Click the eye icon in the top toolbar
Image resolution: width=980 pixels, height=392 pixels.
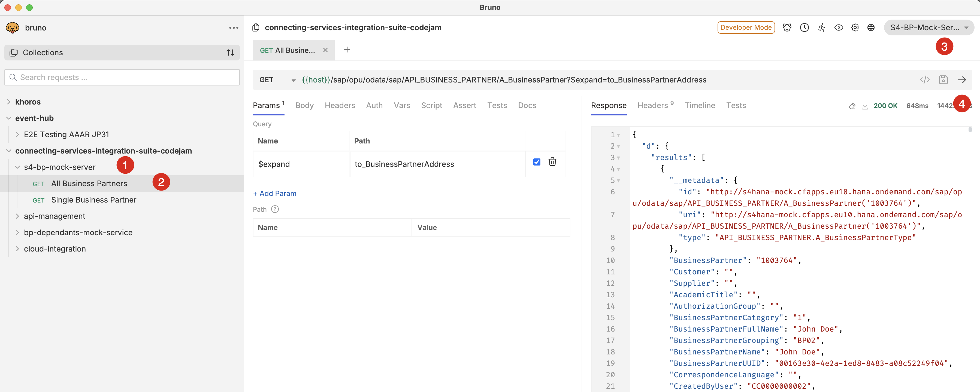(x=839, y=27)
